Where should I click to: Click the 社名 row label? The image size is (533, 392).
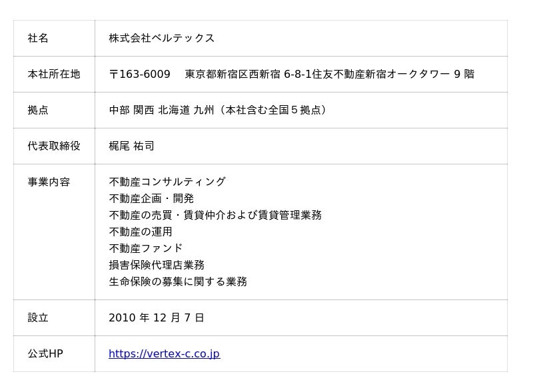pyautogui.click(x=38, y=39)
